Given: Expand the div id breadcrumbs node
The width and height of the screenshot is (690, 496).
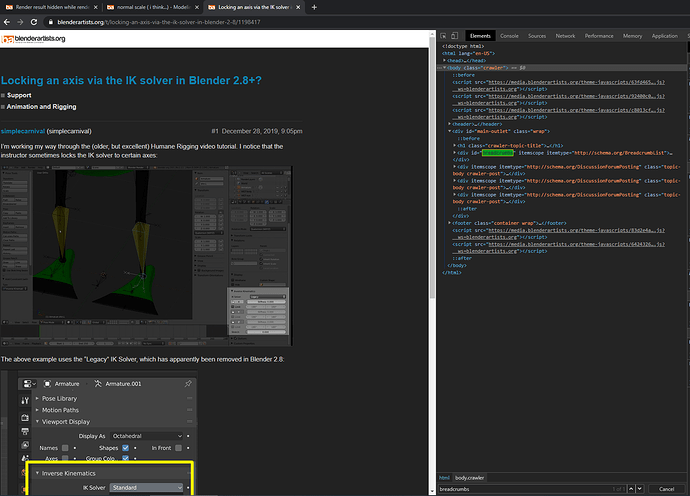Looking at the screenshot, I should pos(455,152).
